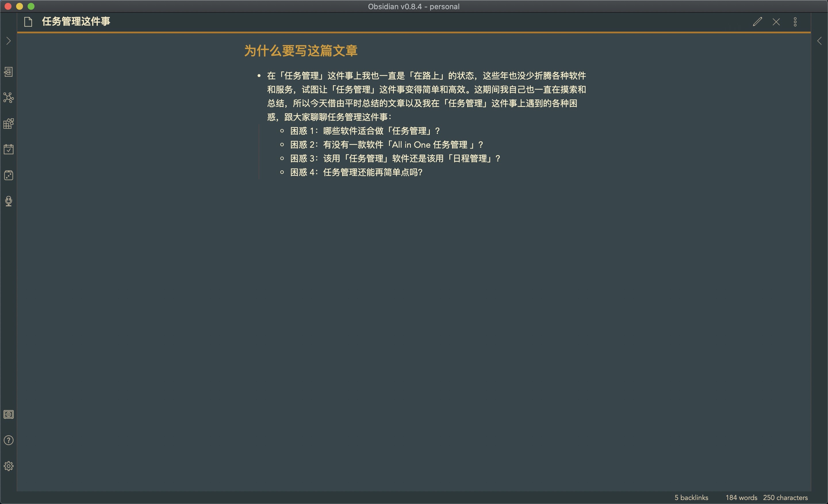
Task: Open another vault
Action: click(8, 414)
